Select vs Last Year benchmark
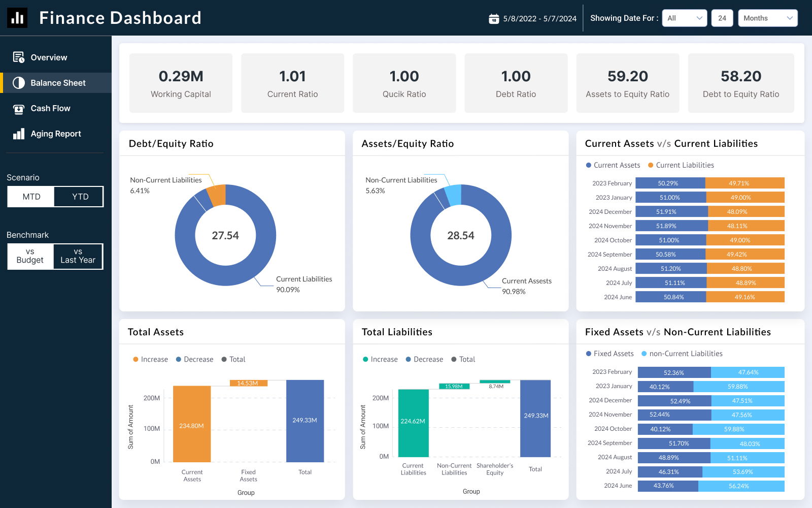The height and width of the screenshot is (508, 812). (x=78, y=256)
